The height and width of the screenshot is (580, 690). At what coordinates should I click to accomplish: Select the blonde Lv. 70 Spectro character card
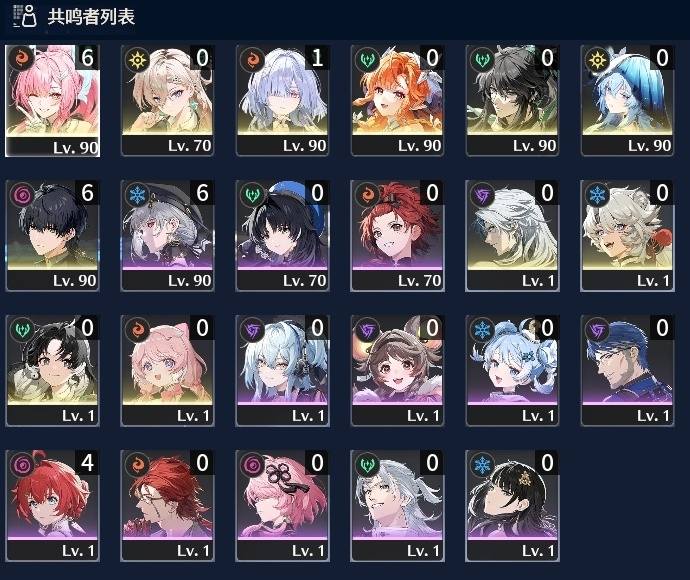[x=167, y=100]
